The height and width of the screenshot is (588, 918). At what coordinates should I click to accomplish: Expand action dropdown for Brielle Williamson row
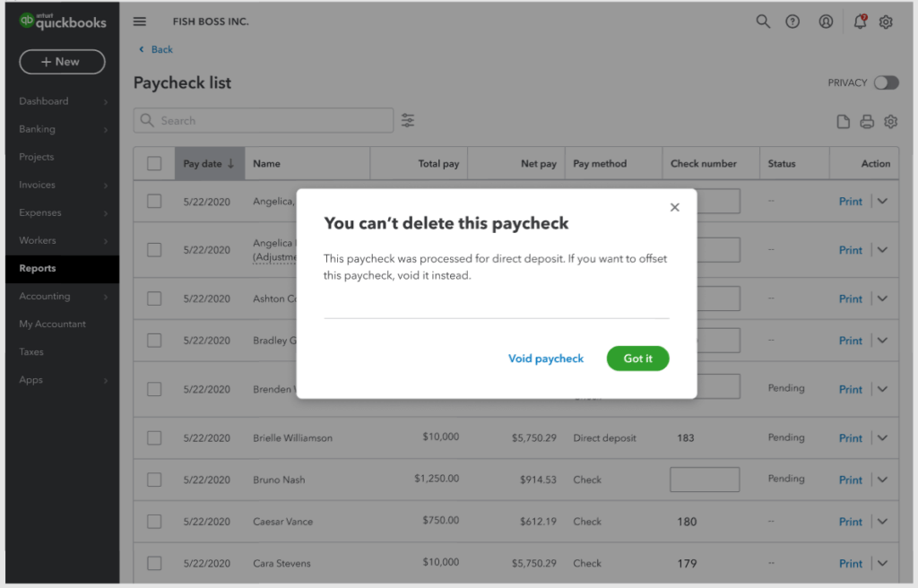(882, 438)
